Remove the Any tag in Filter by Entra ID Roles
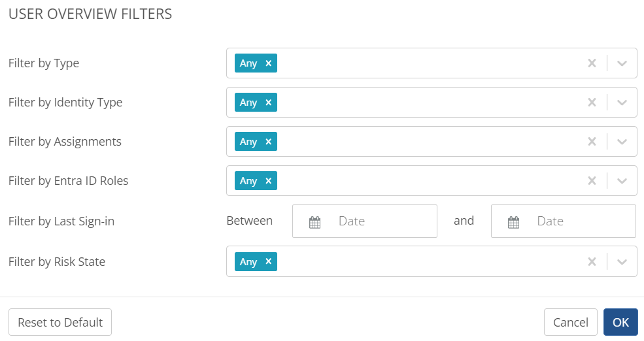This screenshot has height=341, width=644. tap(269, 180)
